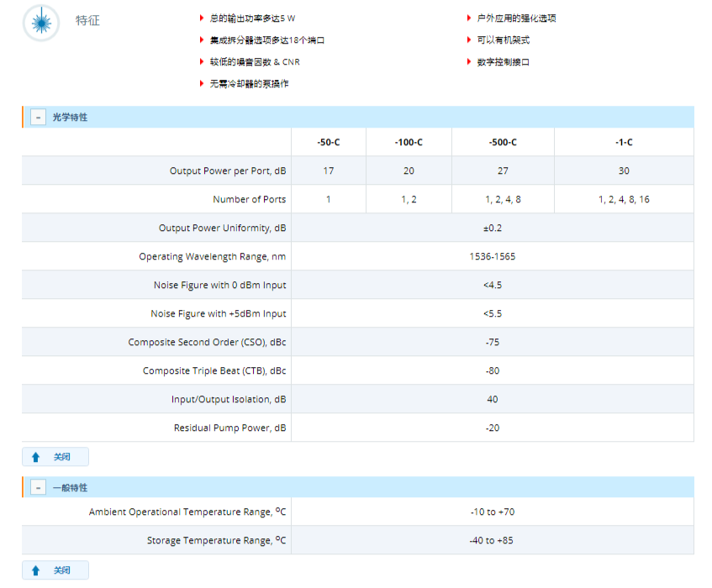This screenshot has height=588, width=712.
Task: Click output power value 20
Action: [x=409, y=171]
